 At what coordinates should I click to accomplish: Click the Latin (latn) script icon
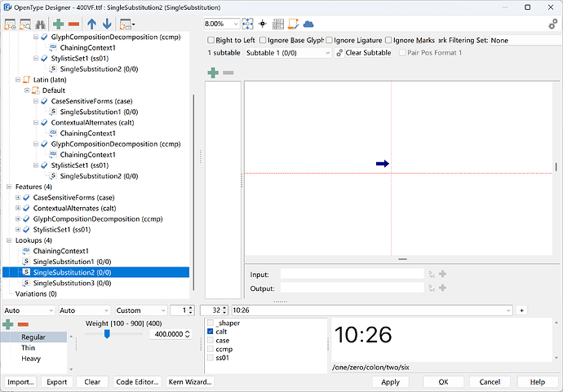(27, 80)
